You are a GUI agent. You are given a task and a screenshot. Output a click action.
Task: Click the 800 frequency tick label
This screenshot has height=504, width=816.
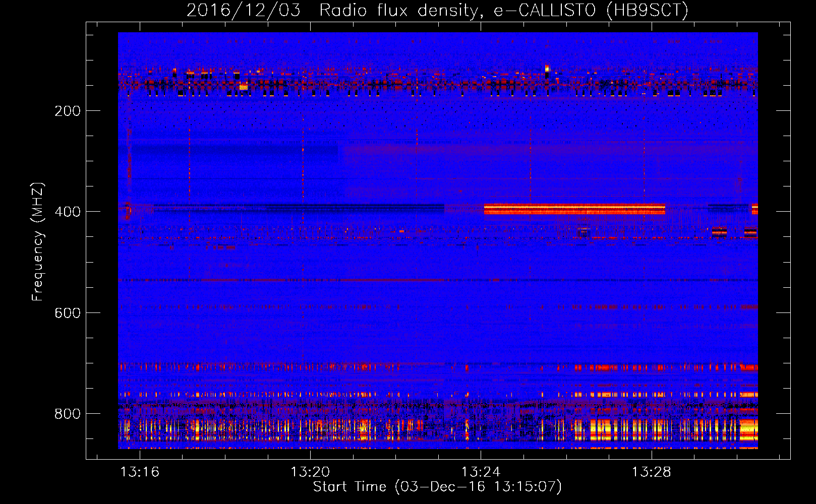click(x=68, y=414)
